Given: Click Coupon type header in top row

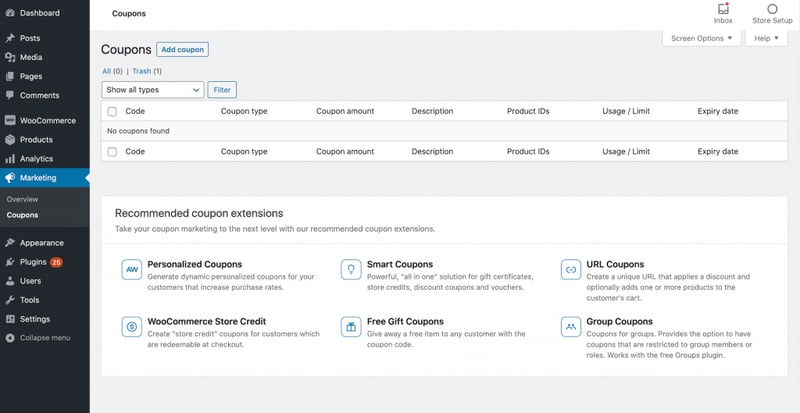Looking at the screenshot, I should 244,111.
